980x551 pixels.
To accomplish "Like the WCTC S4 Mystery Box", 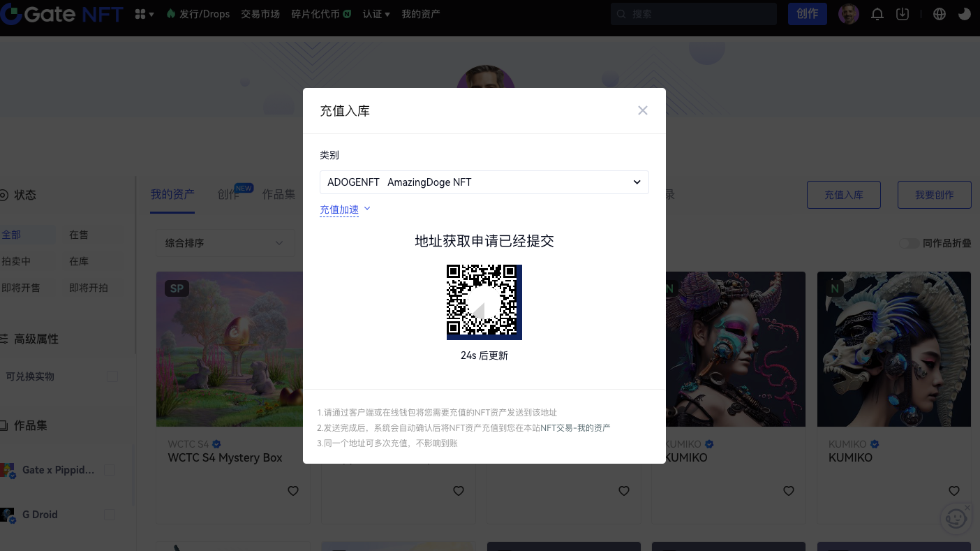I will [x=293, y=491].
